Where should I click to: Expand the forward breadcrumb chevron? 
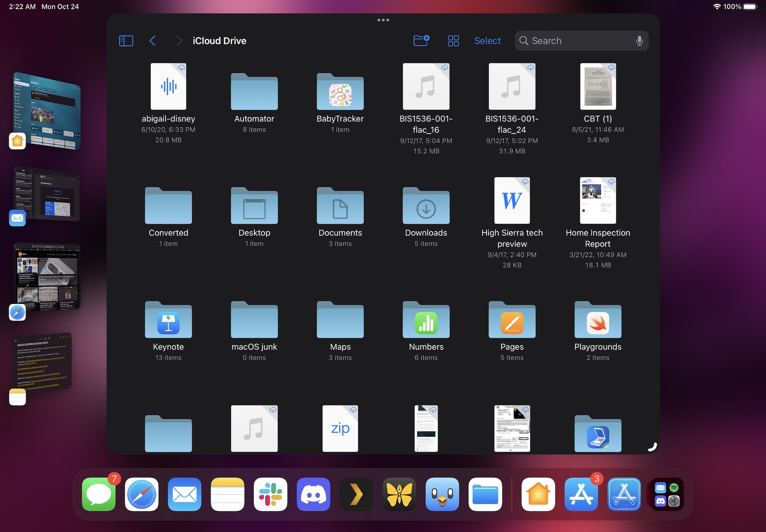point(179,40)
